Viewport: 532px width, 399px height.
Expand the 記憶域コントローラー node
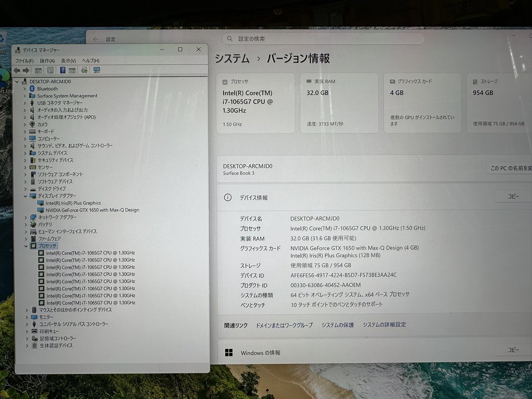[27, 338]
